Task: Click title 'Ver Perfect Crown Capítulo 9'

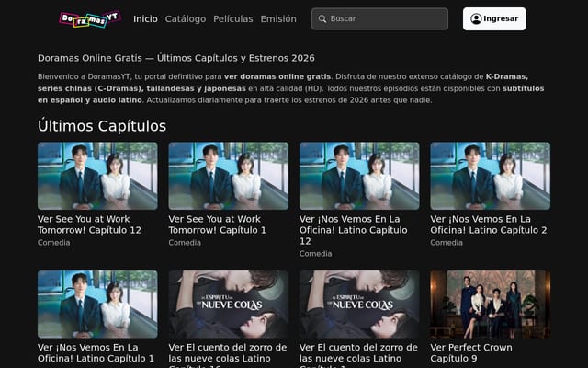Action: [x=471, y=353]
